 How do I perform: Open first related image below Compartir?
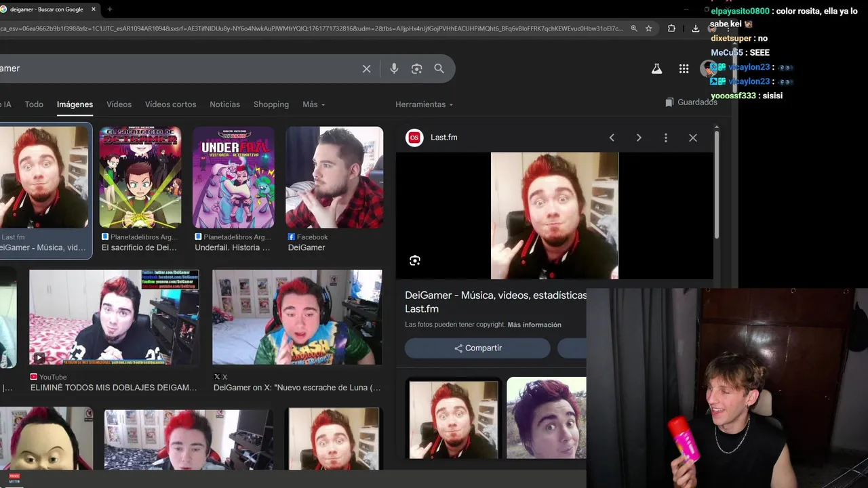pos(452,418)
